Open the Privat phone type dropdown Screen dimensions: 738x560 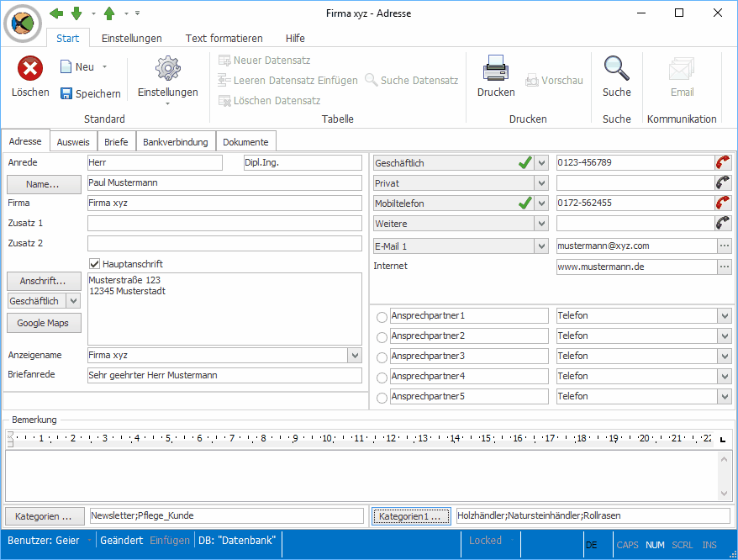pyautogui.click(x=541, y=183)
